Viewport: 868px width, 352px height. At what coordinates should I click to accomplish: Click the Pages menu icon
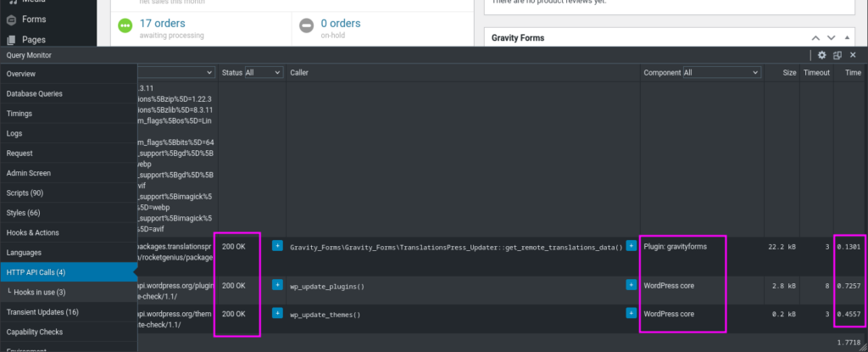pyautogui.click(x=11, y=40)
